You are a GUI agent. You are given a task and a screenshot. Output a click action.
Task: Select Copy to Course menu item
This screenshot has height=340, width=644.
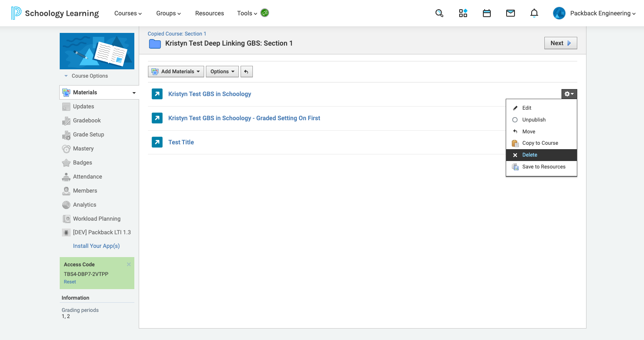(x=540, y=143)
